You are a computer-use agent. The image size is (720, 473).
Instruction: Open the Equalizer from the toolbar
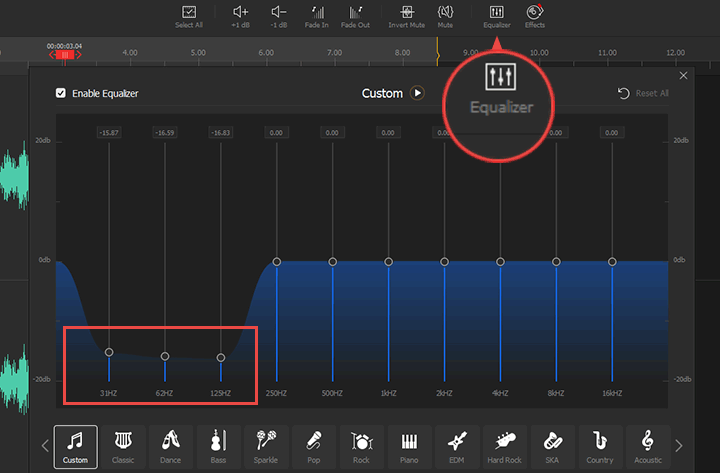497,17
